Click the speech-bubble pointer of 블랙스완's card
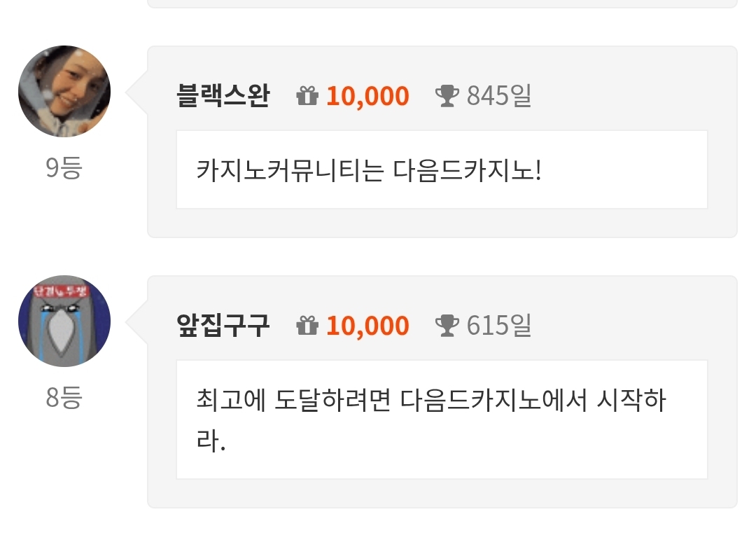756x533 pixels. [137, 92]
